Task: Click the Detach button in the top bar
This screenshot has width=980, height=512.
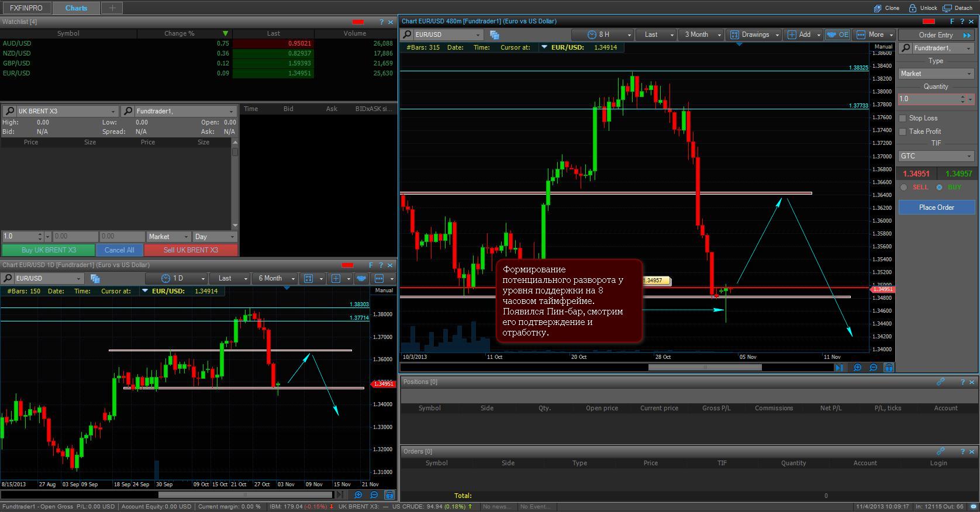Action: tap(957, 8)
